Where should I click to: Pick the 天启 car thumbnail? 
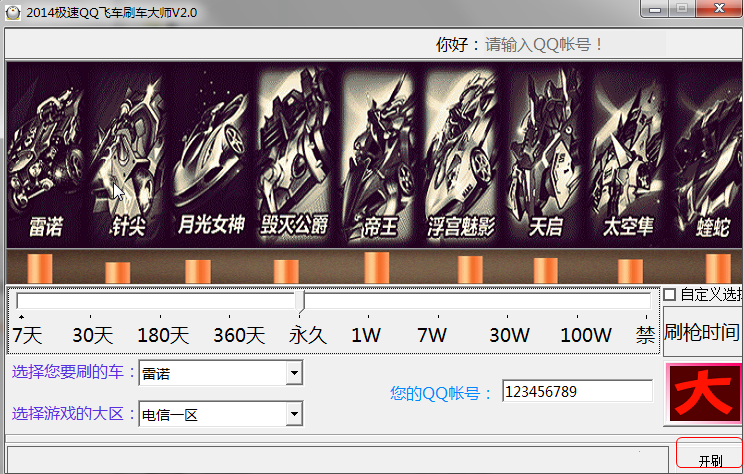click(545, 155)
